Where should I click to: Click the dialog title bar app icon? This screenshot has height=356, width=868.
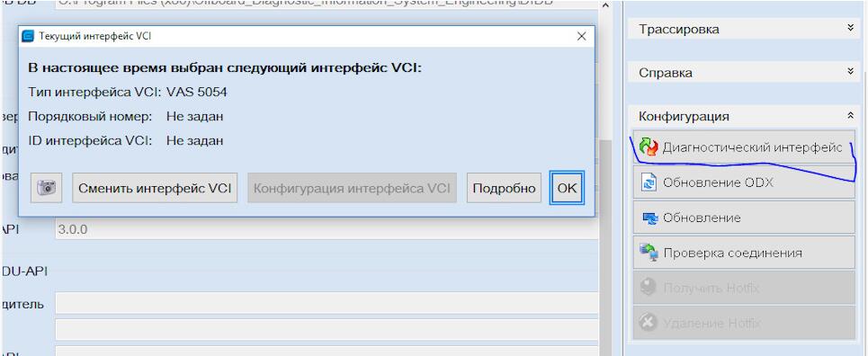pos(27,37)
